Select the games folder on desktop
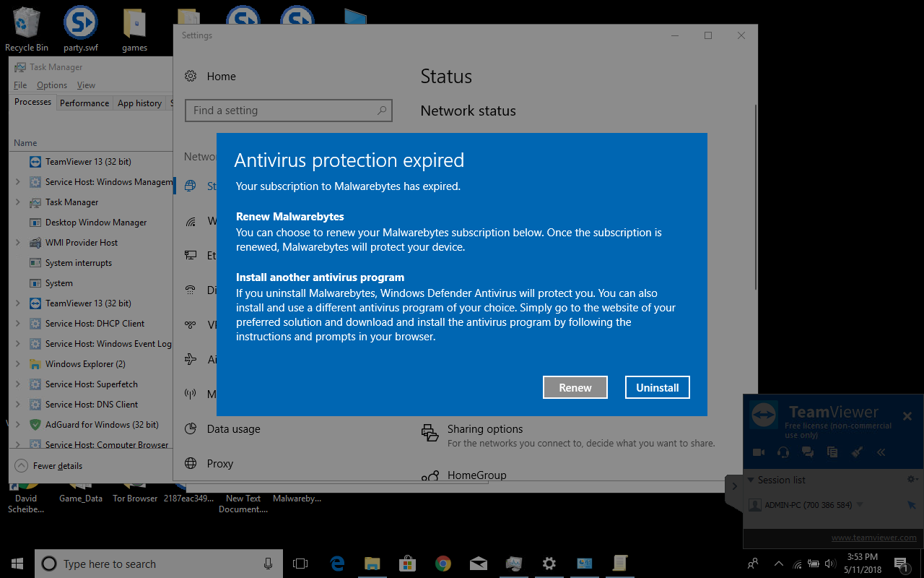The width and height of the screenshot is (924, 578). point(135,30)
